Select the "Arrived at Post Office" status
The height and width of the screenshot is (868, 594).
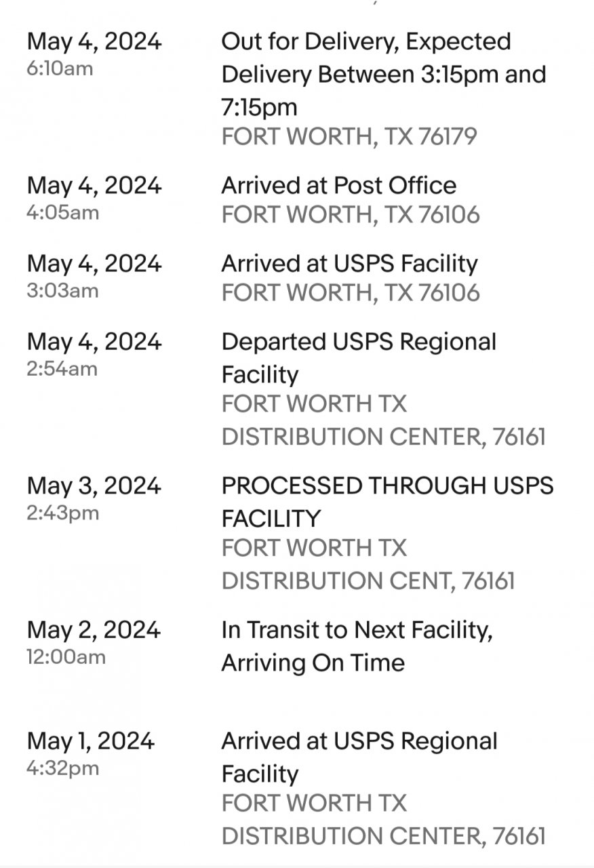point(338,185)
